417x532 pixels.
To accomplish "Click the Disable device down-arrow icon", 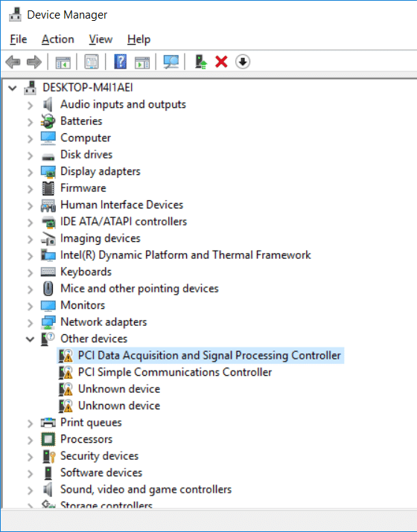I will (243, 62).
